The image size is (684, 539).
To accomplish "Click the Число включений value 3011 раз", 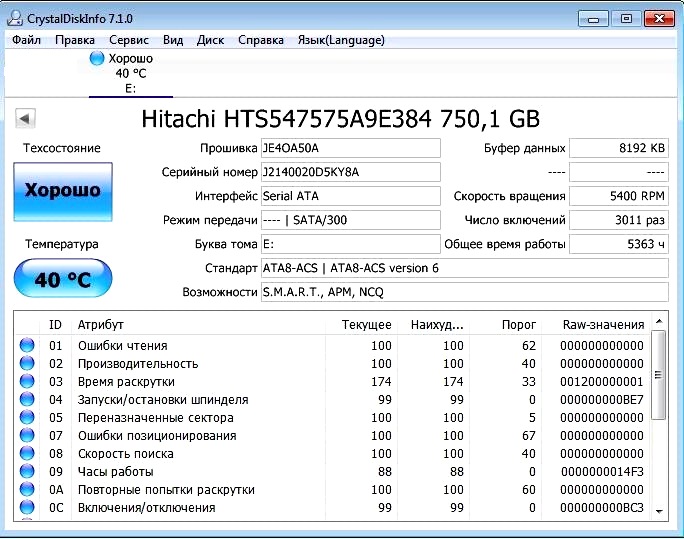I will pos(619,220).
